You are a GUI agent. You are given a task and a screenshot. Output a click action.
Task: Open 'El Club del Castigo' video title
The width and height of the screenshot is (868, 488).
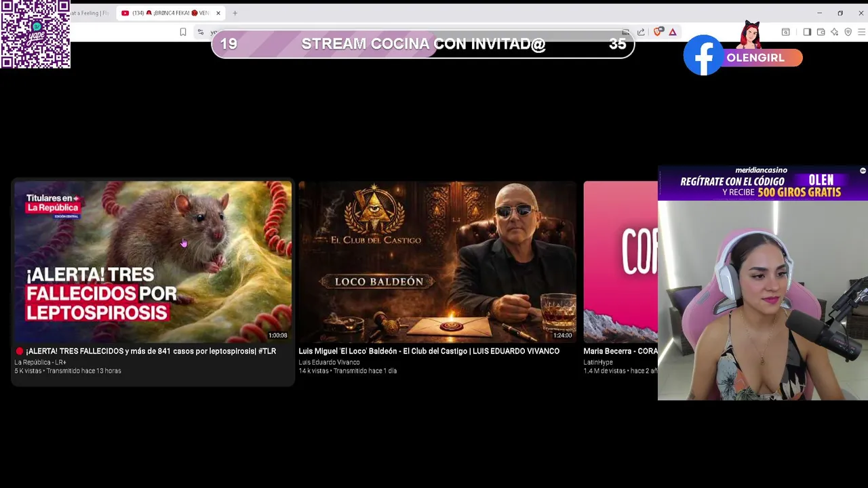click(x=429, y=351)
